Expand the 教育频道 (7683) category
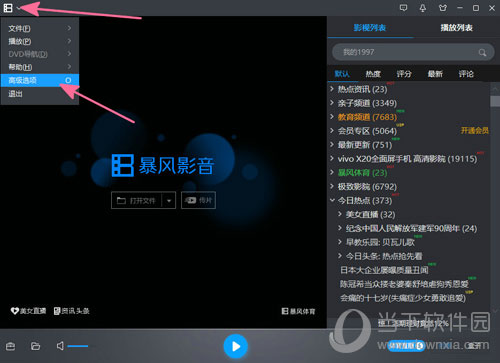 pos(332,117)
